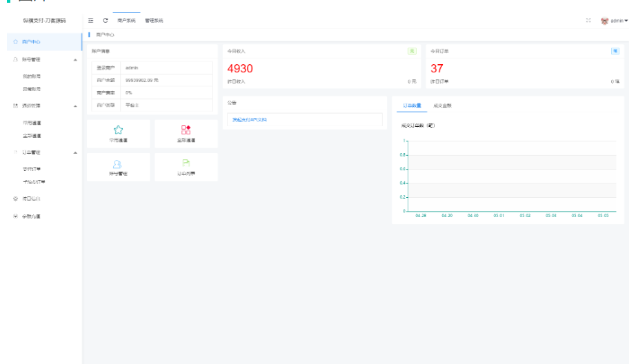Enter fullscreen using top-right expand icon
This screenshot has height=364, width=636.
588,21
